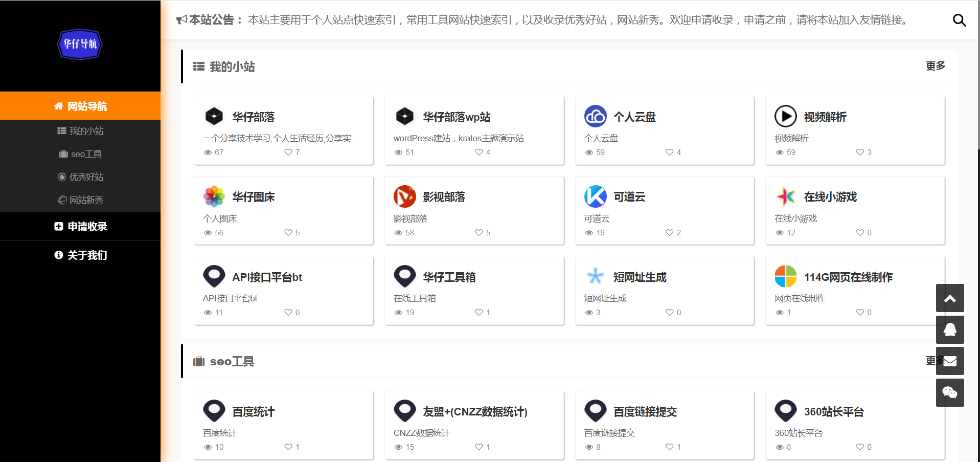Click the 个人云盘 cloud icon

596,117
